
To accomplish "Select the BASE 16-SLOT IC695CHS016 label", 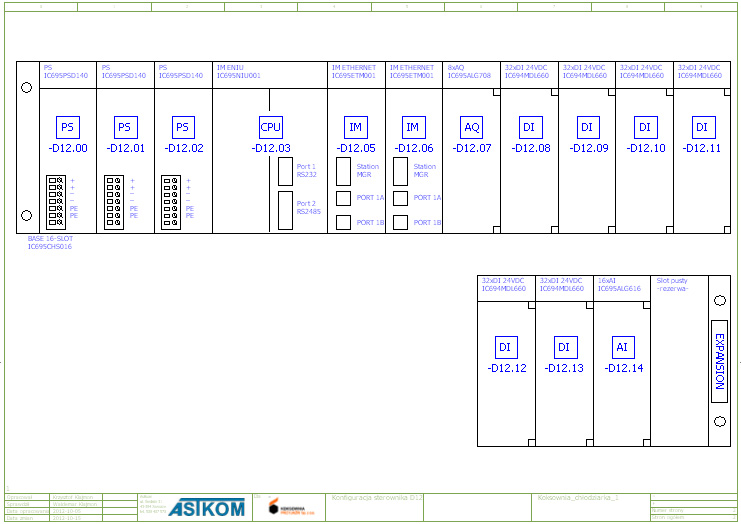I will [49, 243].
